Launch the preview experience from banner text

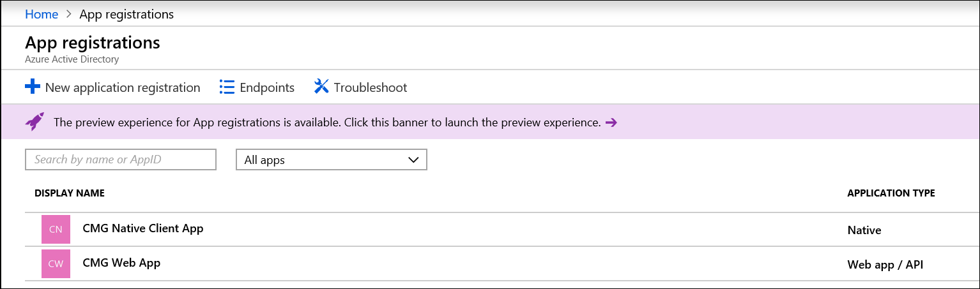[x=327, y=122]
